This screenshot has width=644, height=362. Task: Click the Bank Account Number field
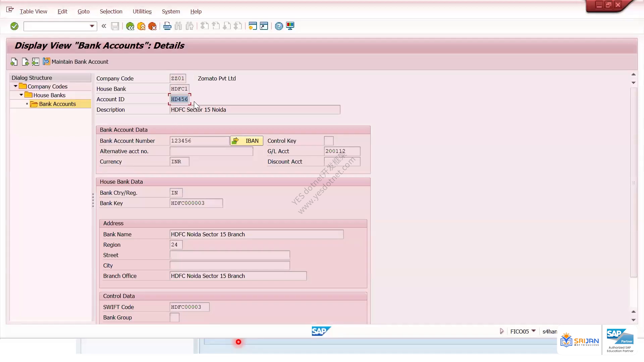(x=200, y=141)
